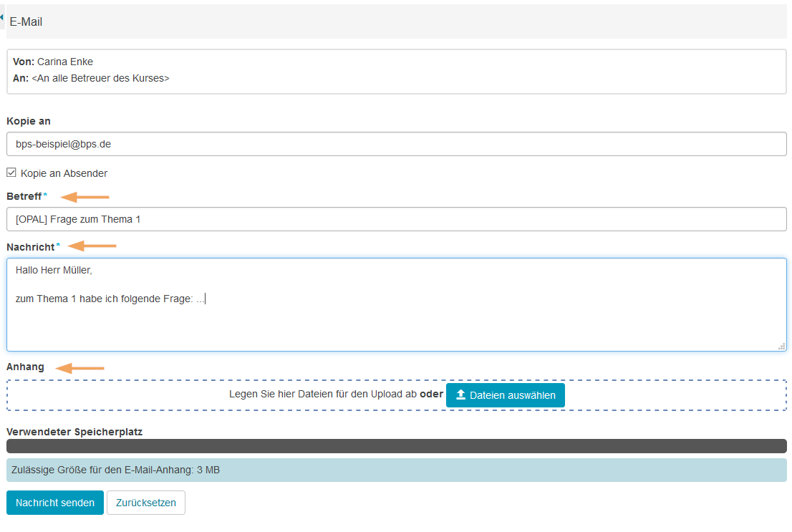Click the Verwendeter Speicherplatz storage bar
The height and width of the screenshot is (532, 792).
[x=396, y=446]
